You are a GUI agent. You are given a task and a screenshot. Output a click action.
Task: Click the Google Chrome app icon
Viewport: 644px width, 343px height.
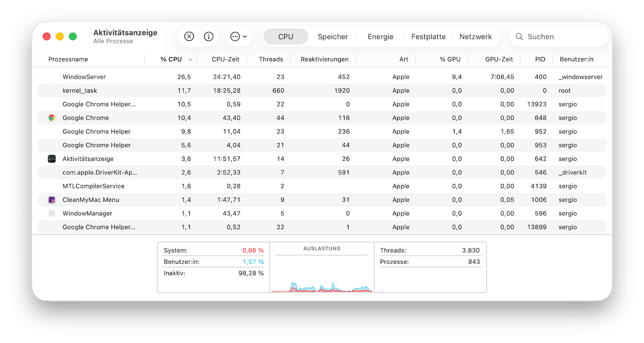(x=52, y=118)
